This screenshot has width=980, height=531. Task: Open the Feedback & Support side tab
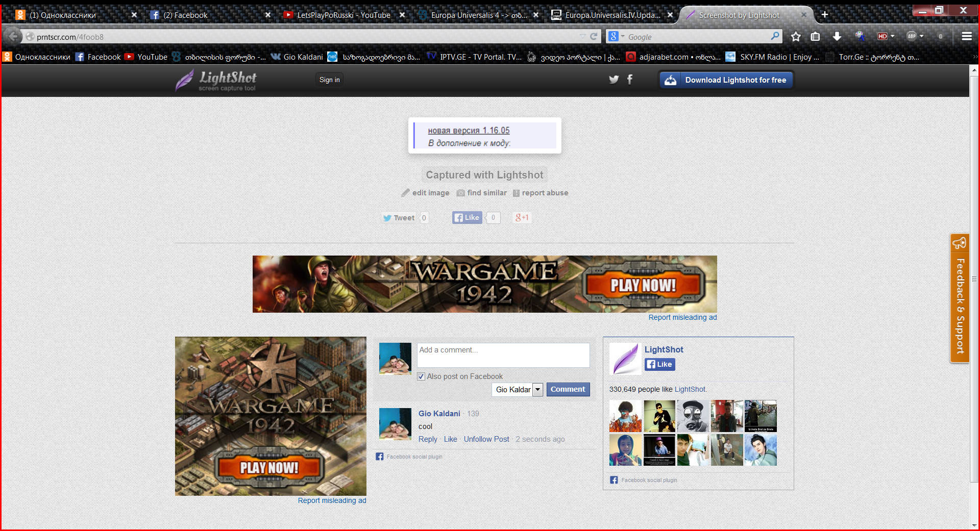coord(960,298)
